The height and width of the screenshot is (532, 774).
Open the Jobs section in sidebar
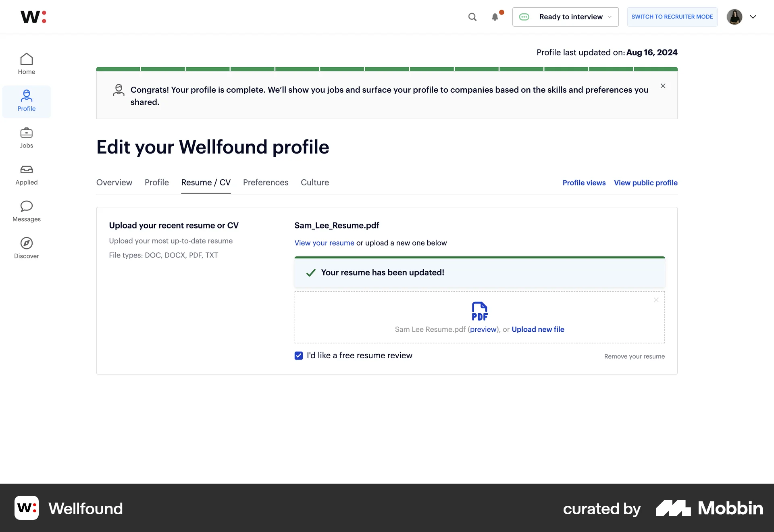26,137
